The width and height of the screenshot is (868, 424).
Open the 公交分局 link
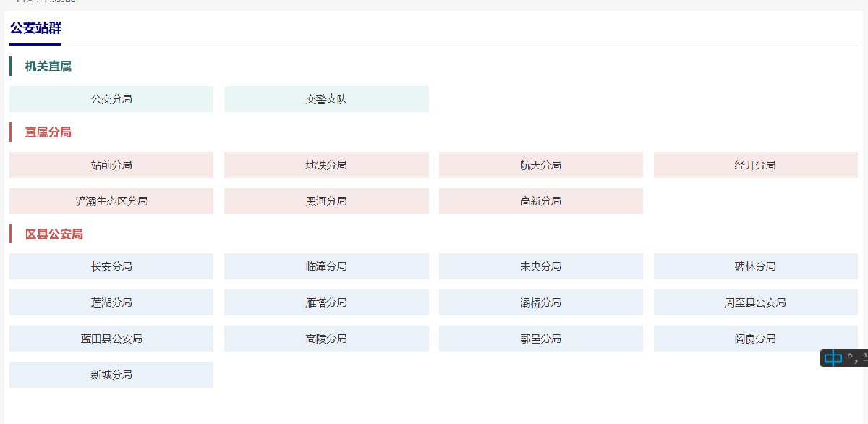point(111,99)
